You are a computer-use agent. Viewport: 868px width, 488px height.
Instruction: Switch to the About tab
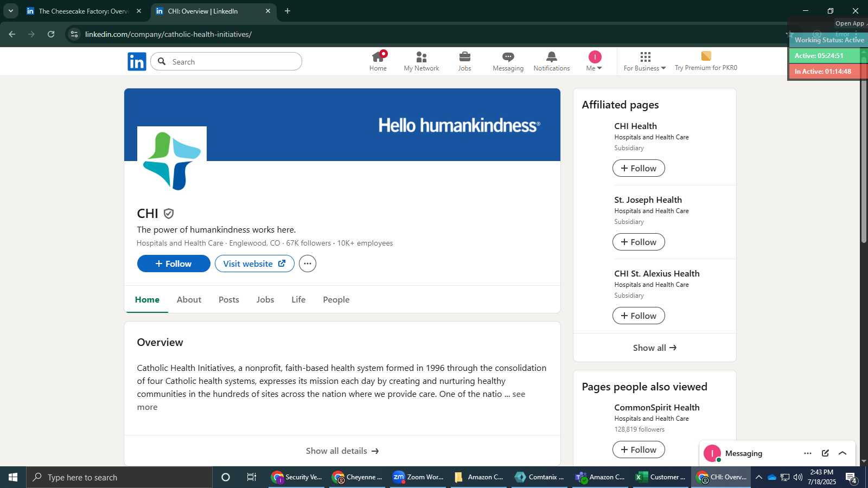point(189,299)
